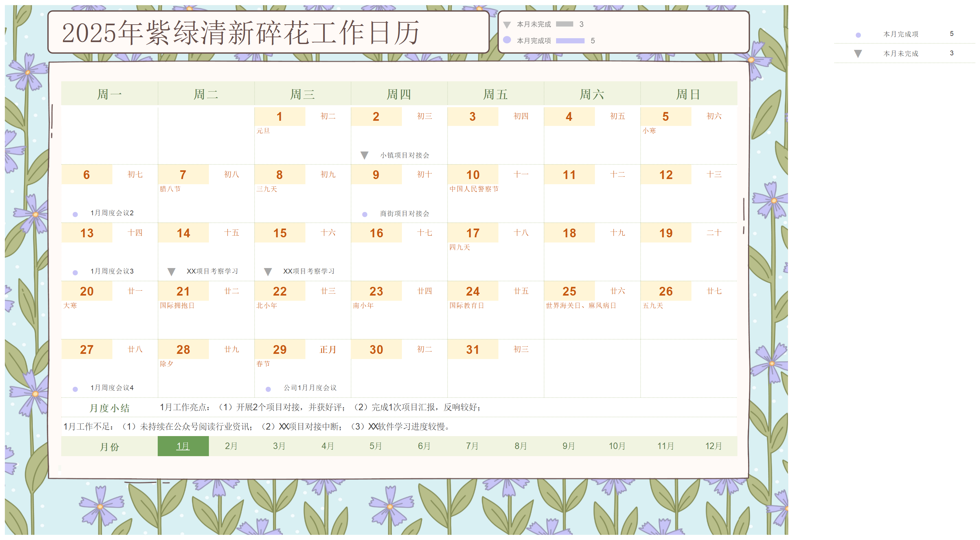980x540 pixels.
Task: Click the gray triangle in the header legend 本月未完成
Action: (507, 25)
